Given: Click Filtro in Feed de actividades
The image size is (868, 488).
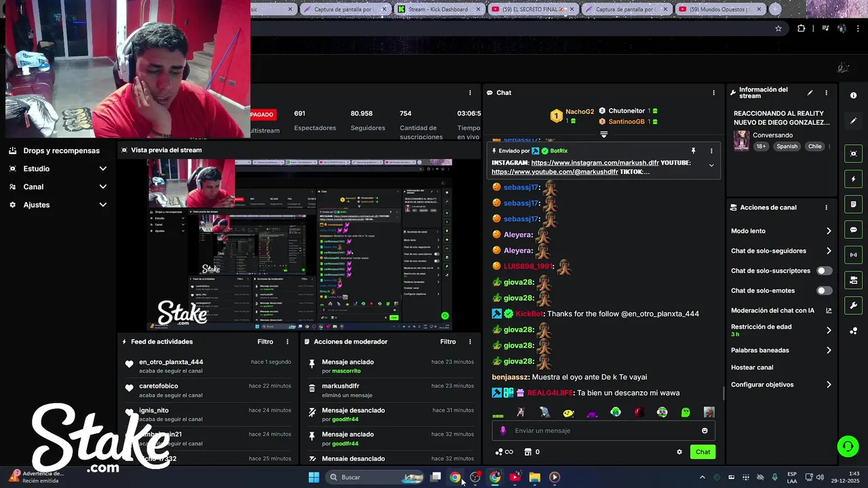Looking at the screenshot, I should [265, 342].
